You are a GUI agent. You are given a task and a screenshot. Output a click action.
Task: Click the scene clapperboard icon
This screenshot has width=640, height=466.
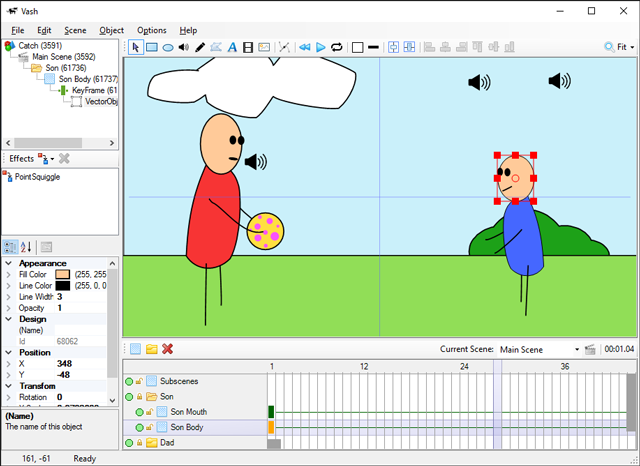[x=590, y=350]
